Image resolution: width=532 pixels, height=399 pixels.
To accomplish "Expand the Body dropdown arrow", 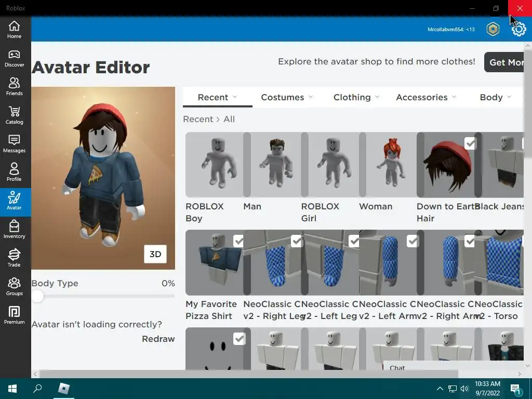I will [509, 97].
